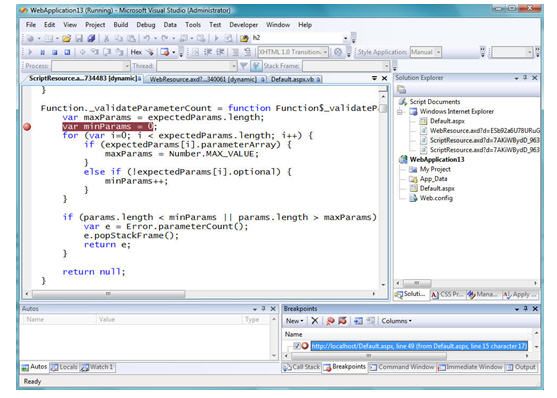Screen dimensions: 557x398
Task: Expand the XHTML 1.0 Transitional combo box
Action: [325, 52]
